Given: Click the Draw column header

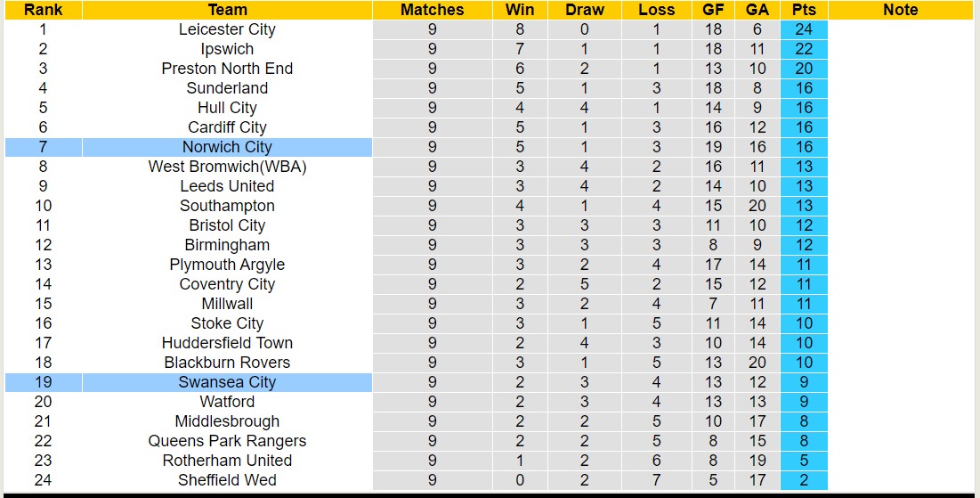Looking at the screenshot, I should click(584, 10).
